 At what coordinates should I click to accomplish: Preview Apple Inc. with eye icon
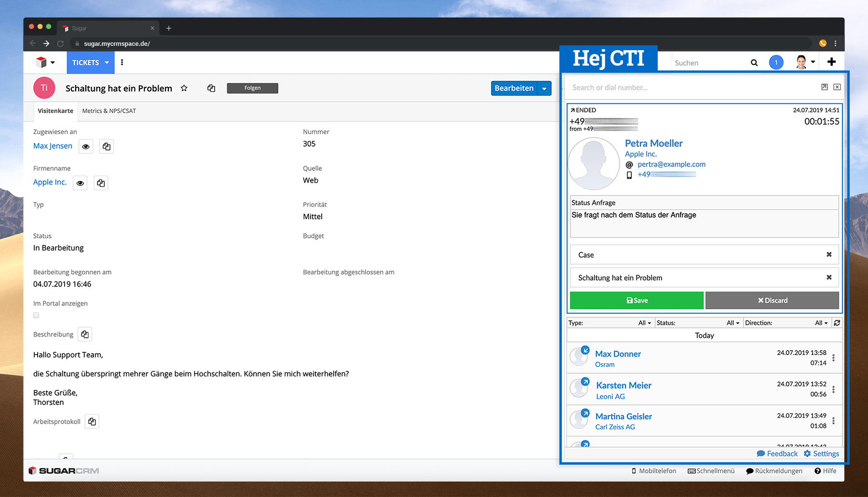coord(80,183)
